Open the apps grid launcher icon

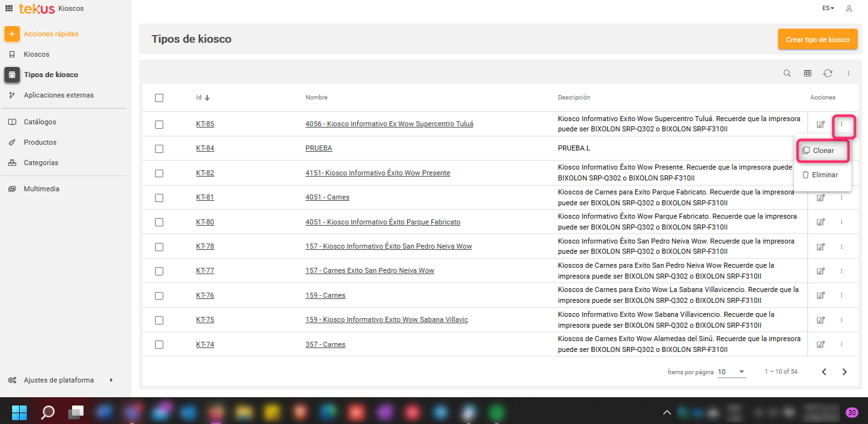click(9, 8)
